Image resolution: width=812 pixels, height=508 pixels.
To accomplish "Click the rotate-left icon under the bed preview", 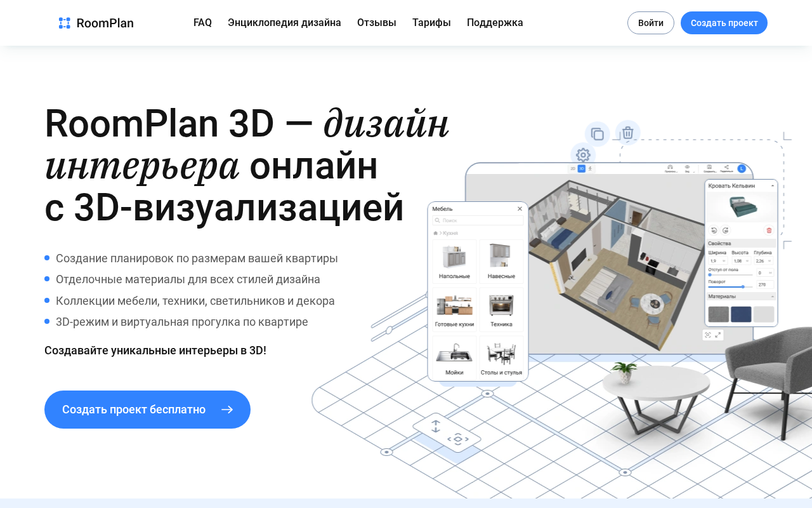I will (714, 231).
